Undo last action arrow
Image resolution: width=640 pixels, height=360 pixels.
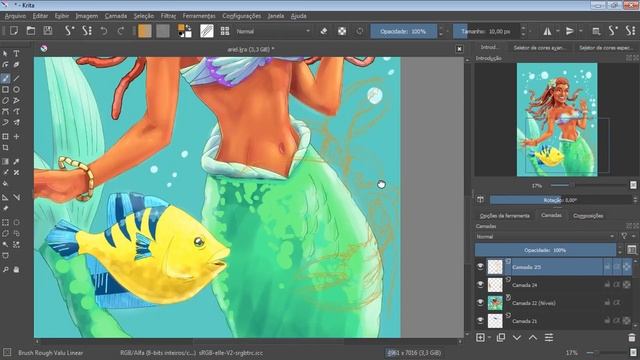[x=104, y=31]
